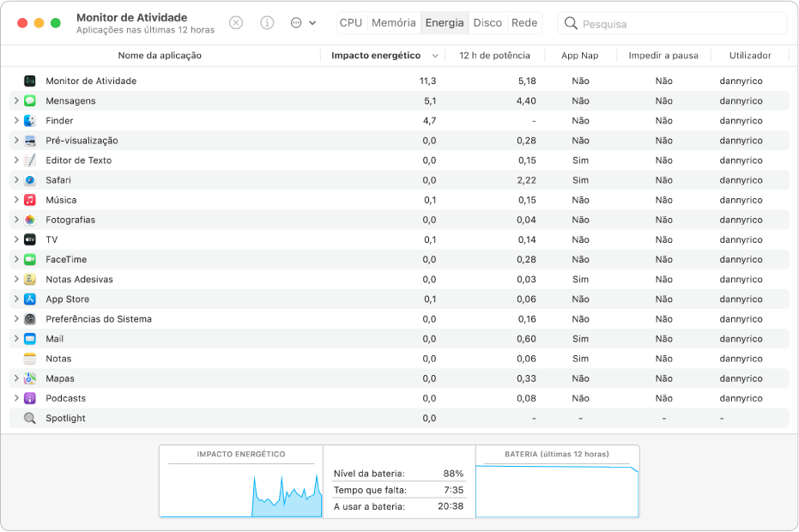
Task: Click the App Store icon
Action: click(x=30, y=299)
